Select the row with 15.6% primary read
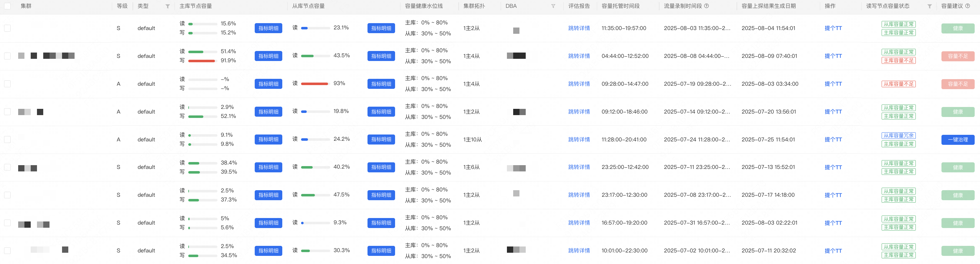 8,28
